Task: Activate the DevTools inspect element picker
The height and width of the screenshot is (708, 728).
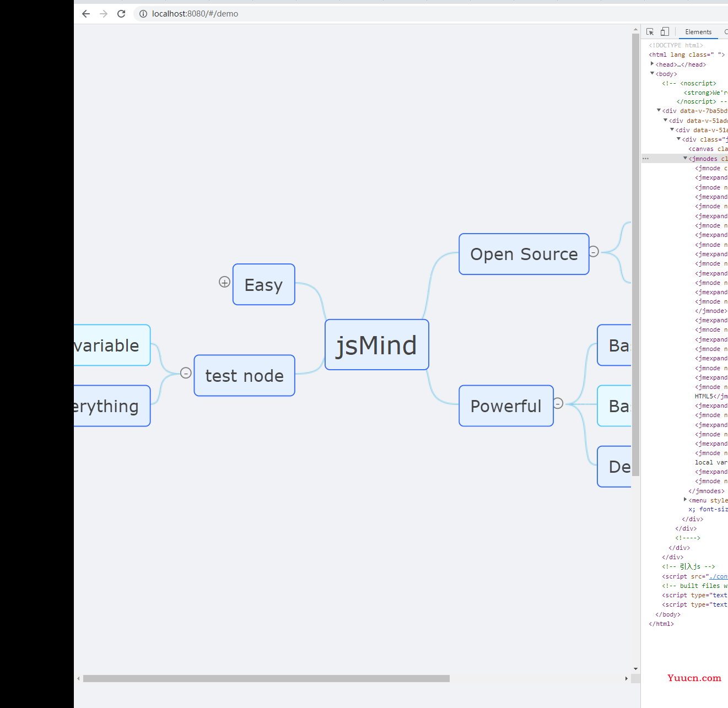Action: (x=650, y=32)
